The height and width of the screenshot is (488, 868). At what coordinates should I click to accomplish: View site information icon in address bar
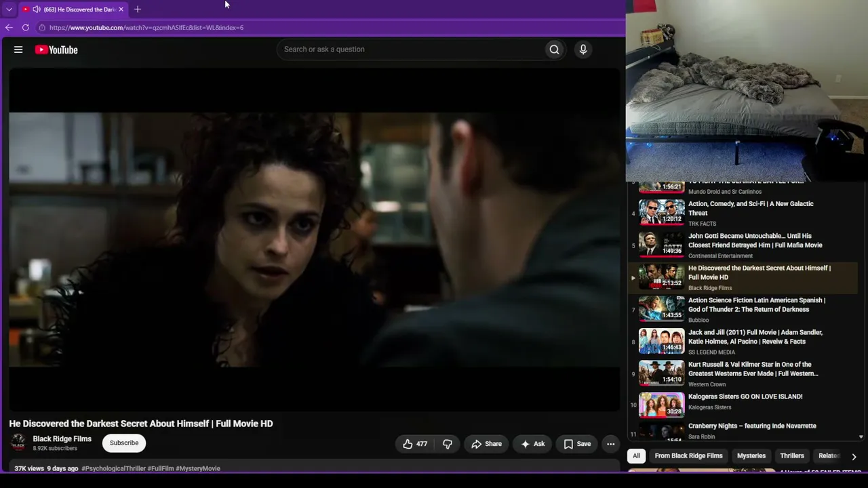tap(42, 28)
